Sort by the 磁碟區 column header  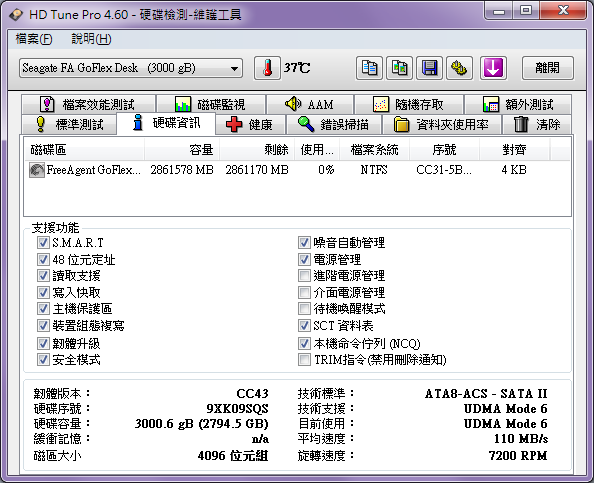84,150
